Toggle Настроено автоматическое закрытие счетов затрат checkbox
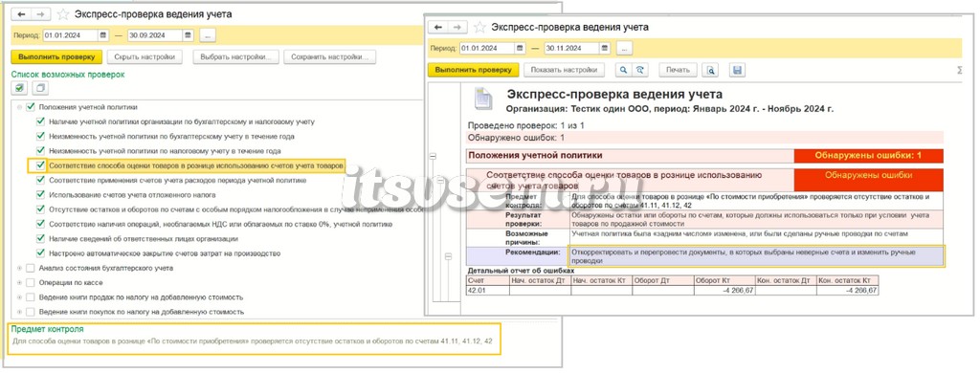This screenshot has width=980, height=373. 40,253
